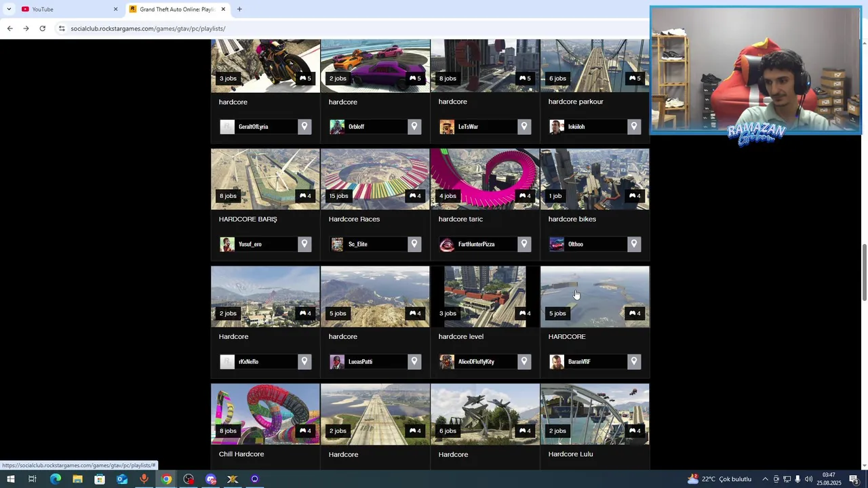Select the Grand Theft Auto Online tab
The width and height of the screenshot is (868, 488).
point(178,9)
